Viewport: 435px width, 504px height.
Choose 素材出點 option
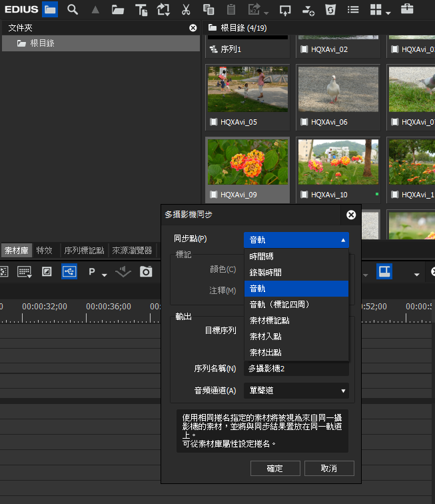point(296,353)
